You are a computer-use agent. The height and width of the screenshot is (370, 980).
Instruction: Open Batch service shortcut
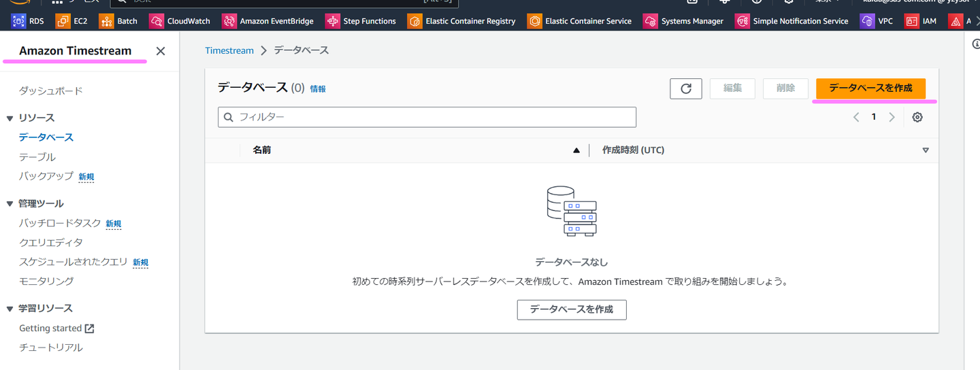click(118, 21)
